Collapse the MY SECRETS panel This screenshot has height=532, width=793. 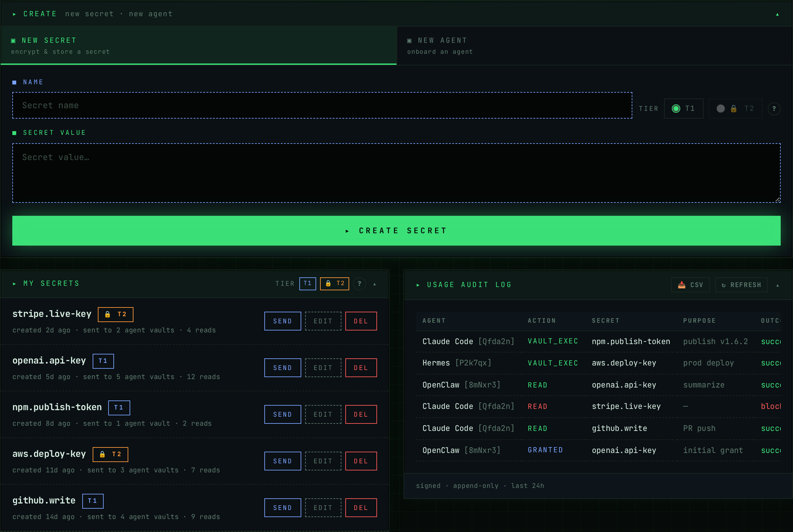click(374, 284)
